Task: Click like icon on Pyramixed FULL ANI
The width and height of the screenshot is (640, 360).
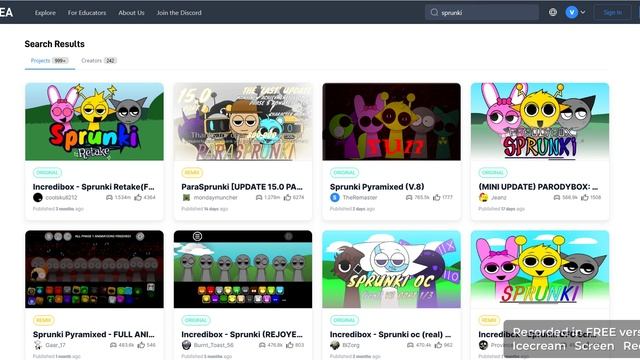Action: [141, 345]
